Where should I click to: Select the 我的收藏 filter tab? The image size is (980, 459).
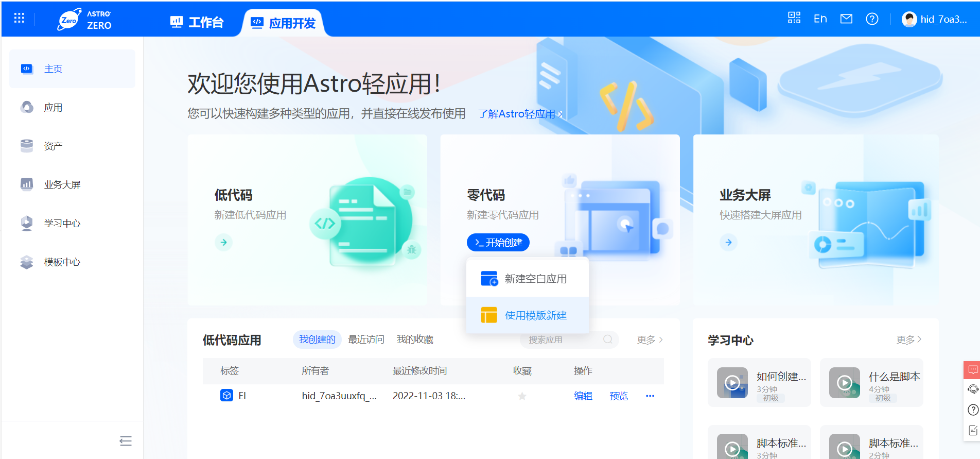click(415, 339)
